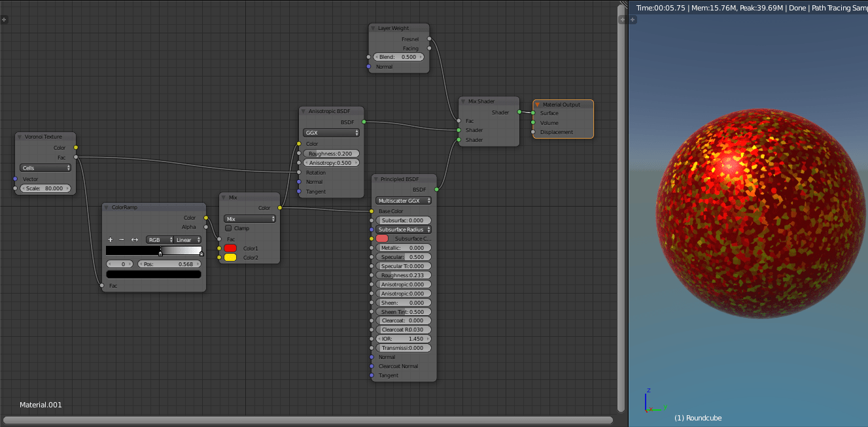Adjust the Anisotropy 0.500 slider
Screen dimensions: 868x427
click(332, 162)
